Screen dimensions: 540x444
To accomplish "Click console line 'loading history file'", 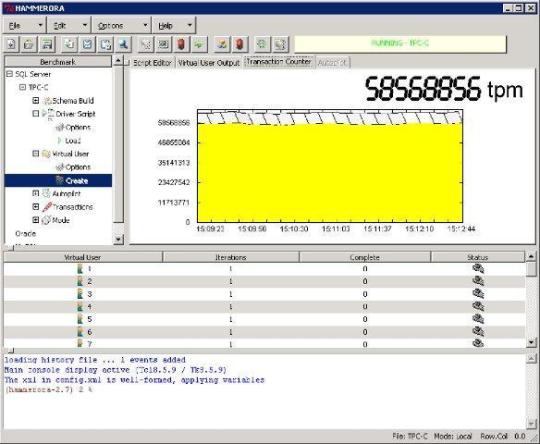I will pos(95,360).
